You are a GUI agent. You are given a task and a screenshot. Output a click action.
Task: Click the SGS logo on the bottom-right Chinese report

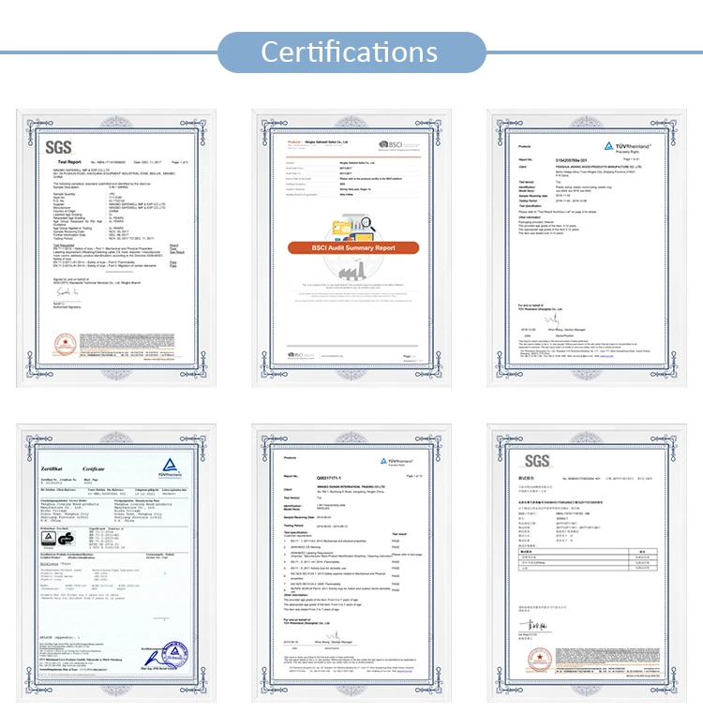pos(537,461)
